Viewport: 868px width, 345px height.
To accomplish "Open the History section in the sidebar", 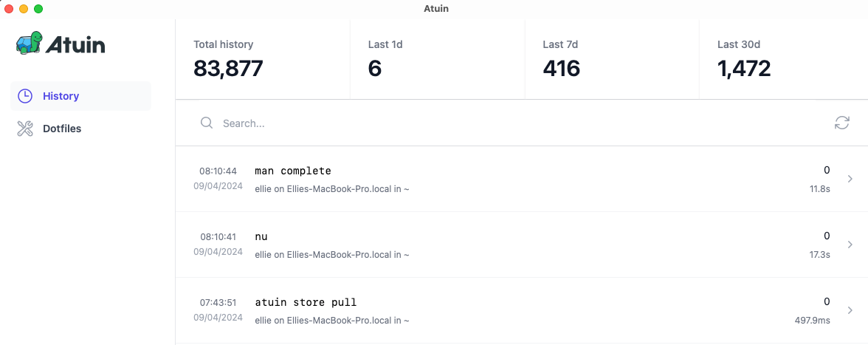I will pyautogui.click(x=81, y=96).
